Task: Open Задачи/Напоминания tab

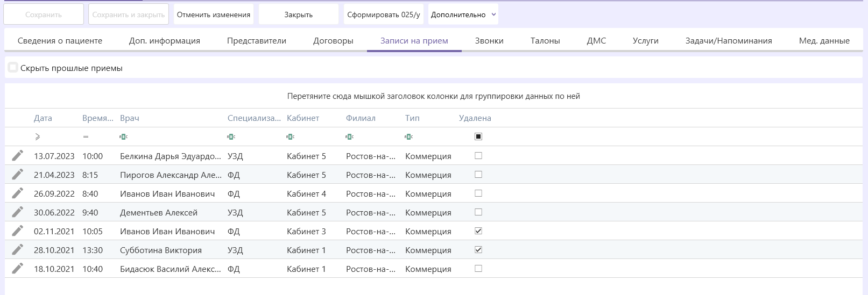Action: coord(729,41)
